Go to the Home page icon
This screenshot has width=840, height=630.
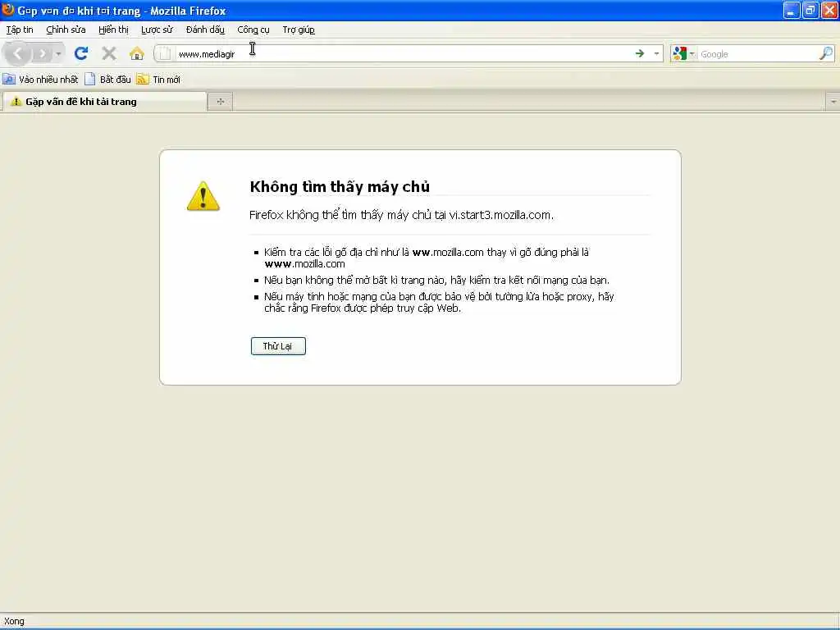click(137, 53)
